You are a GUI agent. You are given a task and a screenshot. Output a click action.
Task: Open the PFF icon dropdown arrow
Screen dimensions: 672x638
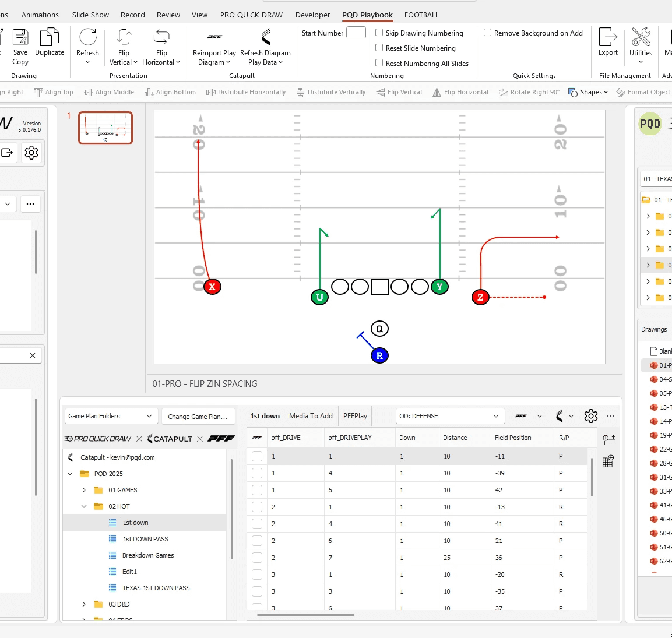click(540, 416)
